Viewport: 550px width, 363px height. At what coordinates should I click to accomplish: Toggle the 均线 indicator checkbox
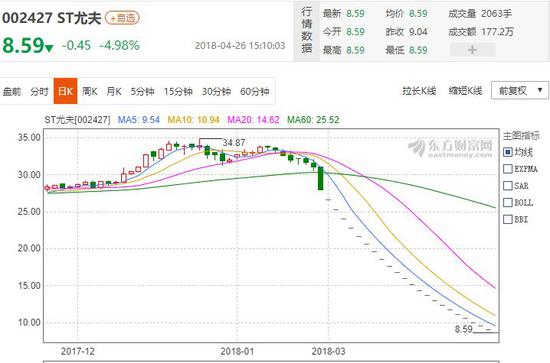tap(508, 152)
